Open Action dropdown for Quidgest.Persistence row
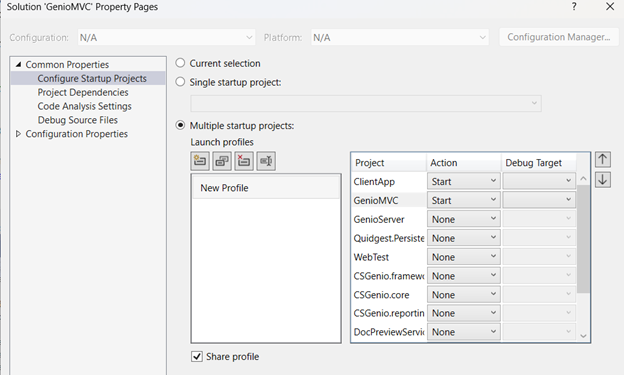The height and width of the screenshot is (375, 624). [x=463, y=238]
